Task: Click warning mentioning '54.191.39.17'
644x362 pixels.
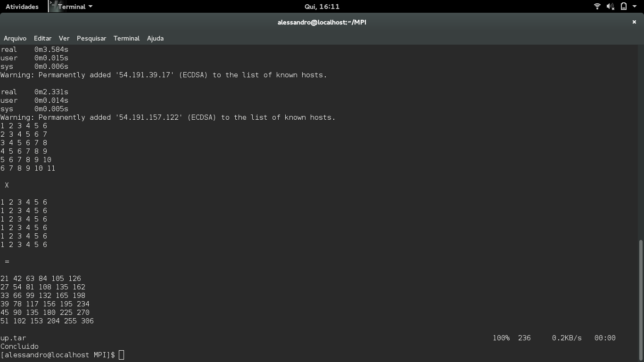Action: pos(164,75)
